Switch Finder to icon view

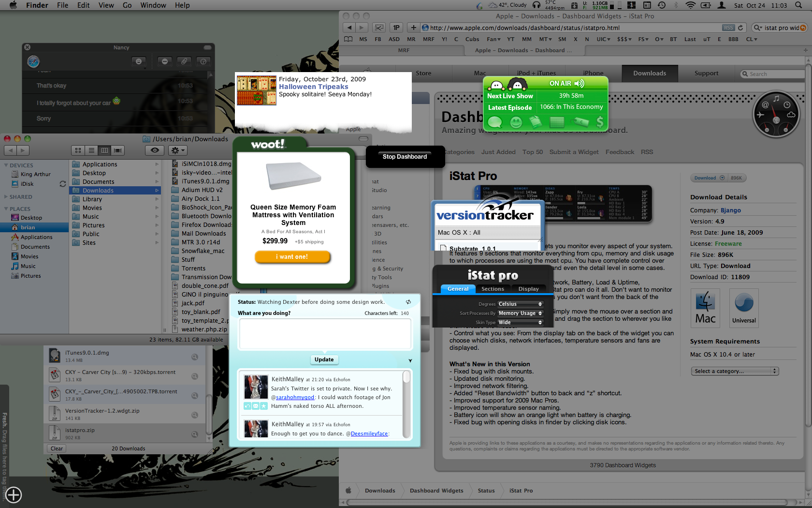click(x=78, y=150)
